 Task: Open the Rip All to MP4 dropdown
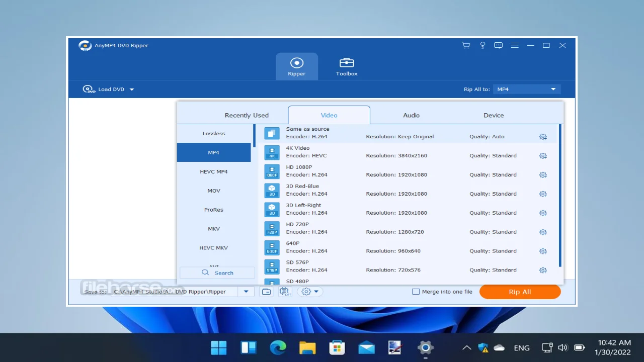pyautogui.click(x=527, y=89)
